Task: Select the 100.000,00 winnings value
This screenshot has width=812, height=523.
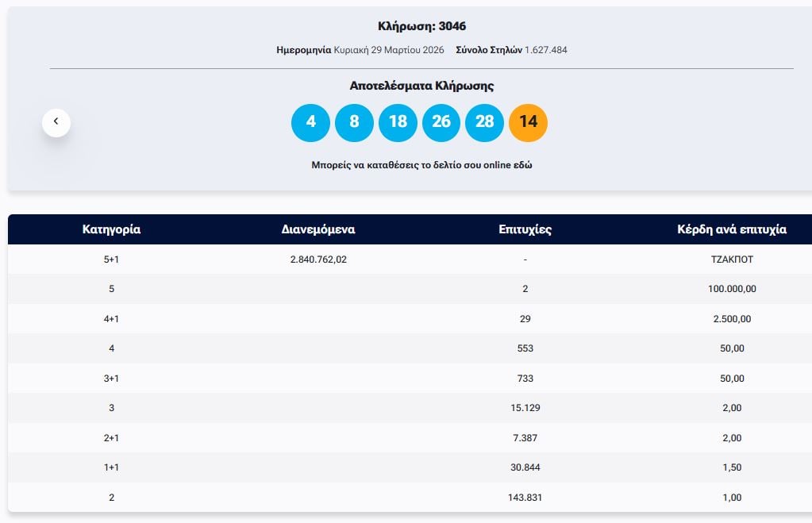Action: coord(731,289)
